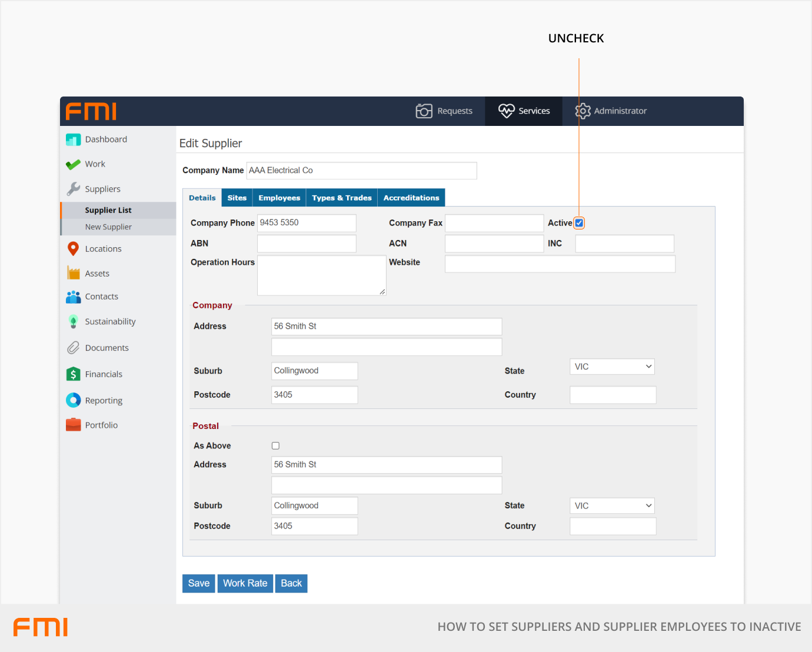Open the Accreditations tab

pyautogui.click(x=411, y=198)
